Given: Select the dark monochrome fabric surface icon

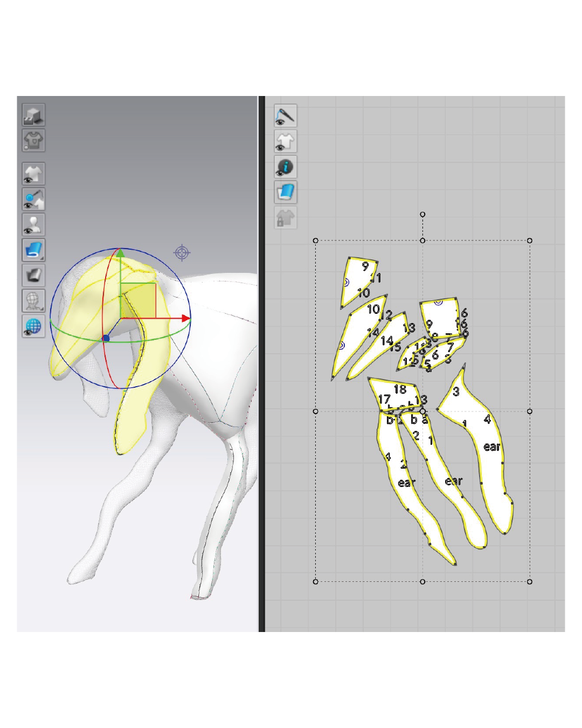Looking at the screenshot, I should point(33,275).
